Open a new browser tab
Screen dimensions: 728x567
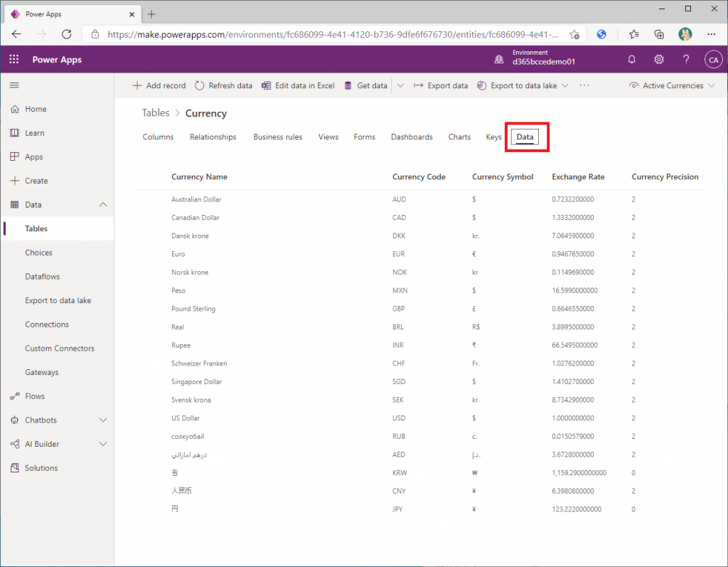coord(151,14)
